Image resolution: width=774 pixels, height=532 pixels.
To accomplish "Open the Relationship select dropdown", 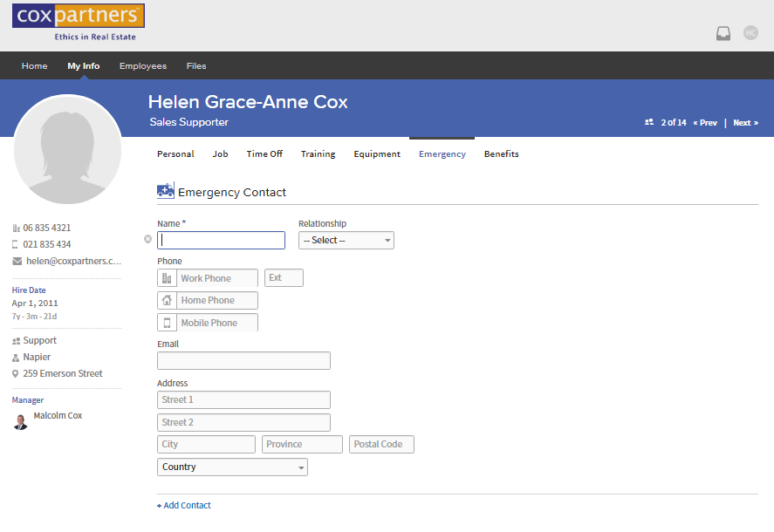I will coord(346,240).
